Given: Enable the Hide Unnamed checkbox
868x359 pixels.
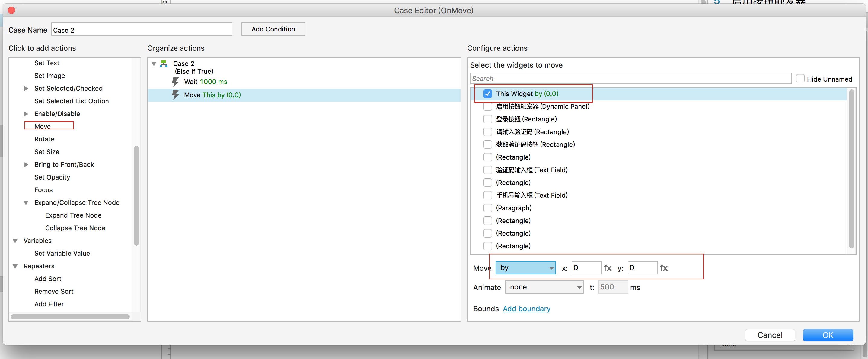Looking at the screenshot, I should click(x=800, y=79).
